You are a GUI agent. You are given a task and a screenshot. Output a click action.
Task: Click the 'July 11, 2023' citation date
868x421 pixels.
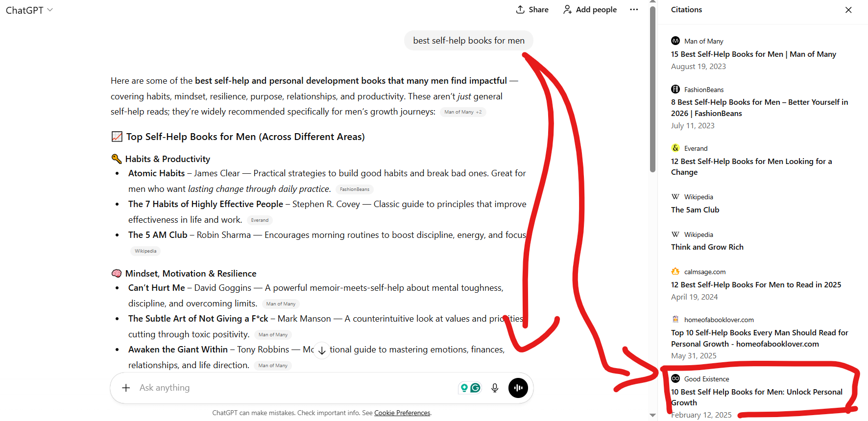pos(693,126)
